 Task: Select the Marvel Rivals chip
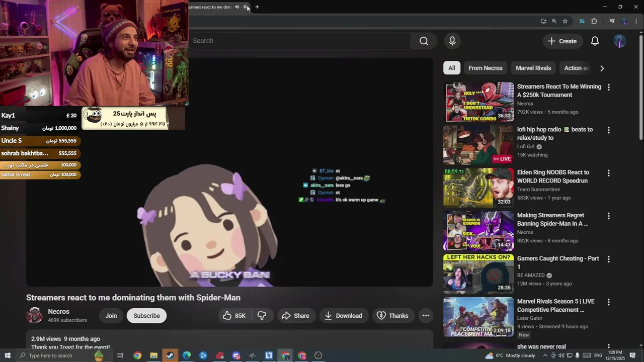[533, 68]
